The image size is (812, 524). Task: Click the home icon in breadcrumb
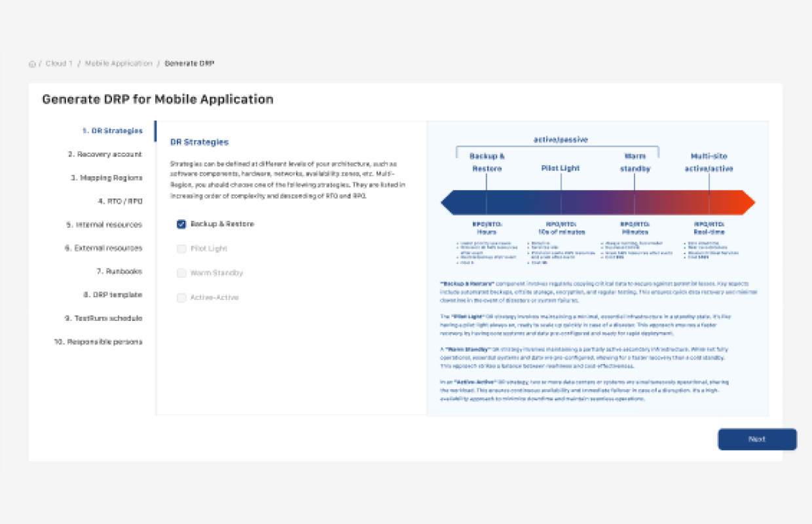click(32, 64)
